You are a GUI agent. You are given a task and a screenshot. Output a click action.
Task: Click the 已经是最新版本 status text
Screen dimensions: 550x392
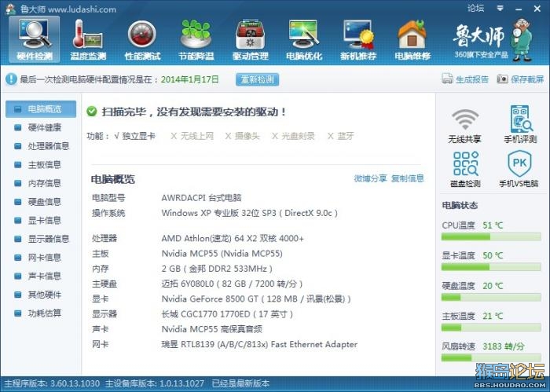tap(240, 383)
